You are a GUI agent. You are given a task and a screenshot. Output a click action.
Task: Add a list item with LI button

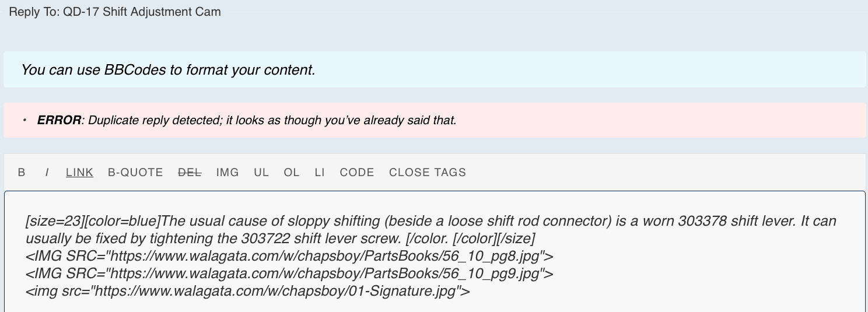[320, 173]
